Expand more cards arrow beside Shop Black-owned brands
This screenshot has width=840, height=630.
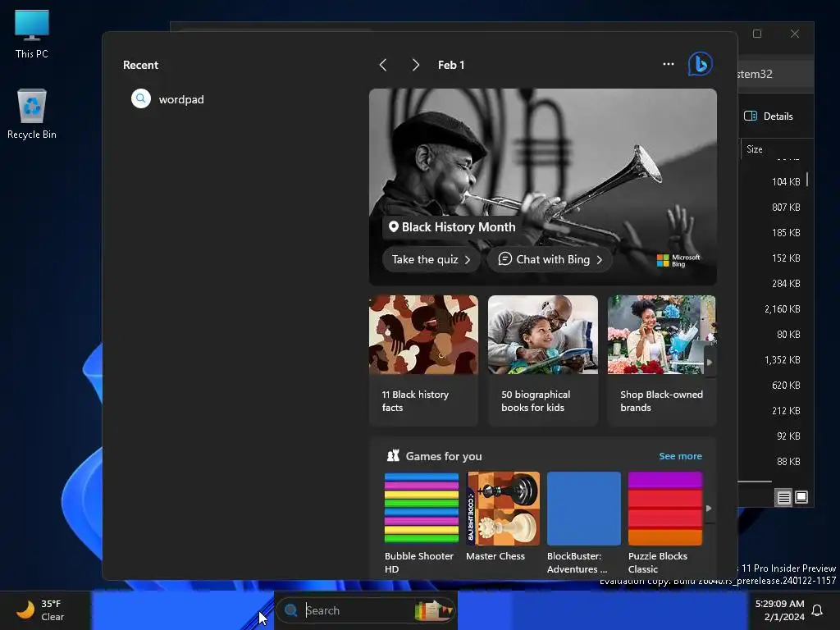click(710, 362)
